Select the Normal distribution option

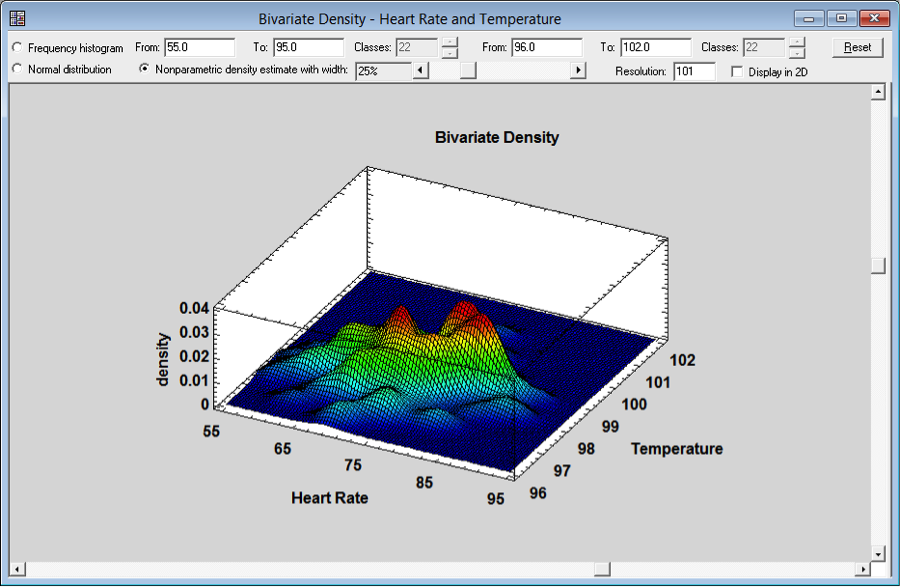pyautogui.click(x=16, y=70)
